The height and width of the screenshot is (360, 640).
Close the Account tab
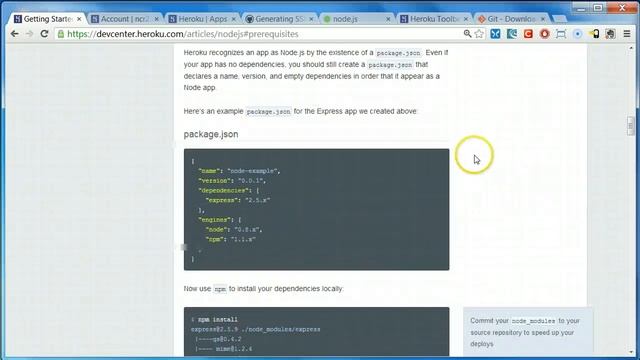(156, 19)
